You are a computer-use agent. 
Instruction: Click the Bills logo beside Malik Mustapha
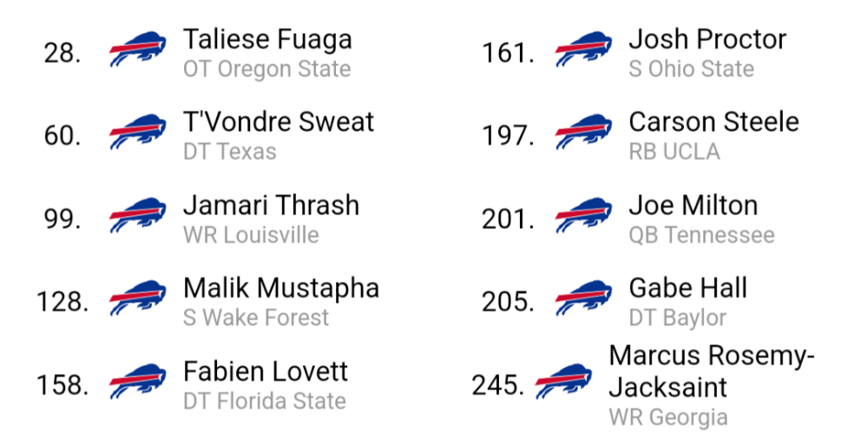click(x=138, y=298)
